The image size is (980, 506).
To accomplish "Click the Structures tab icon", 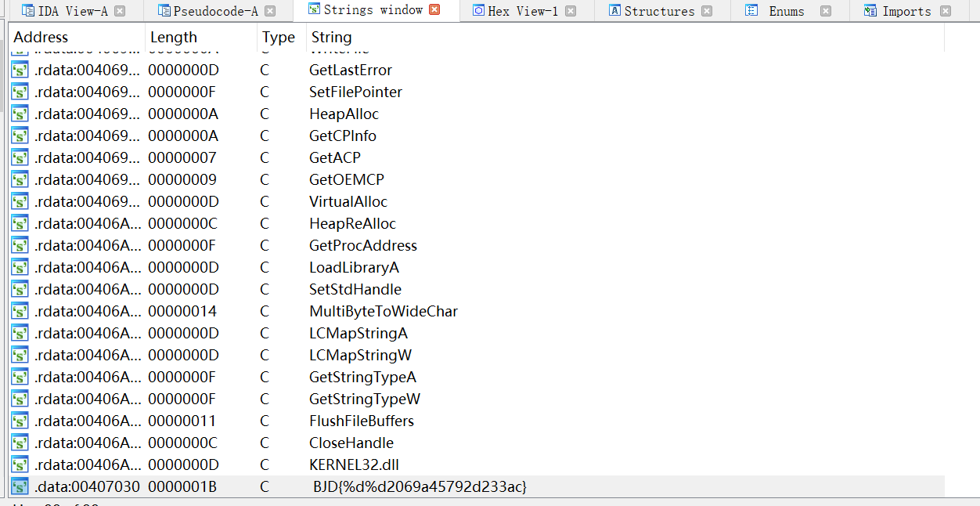I will (614, 11).
